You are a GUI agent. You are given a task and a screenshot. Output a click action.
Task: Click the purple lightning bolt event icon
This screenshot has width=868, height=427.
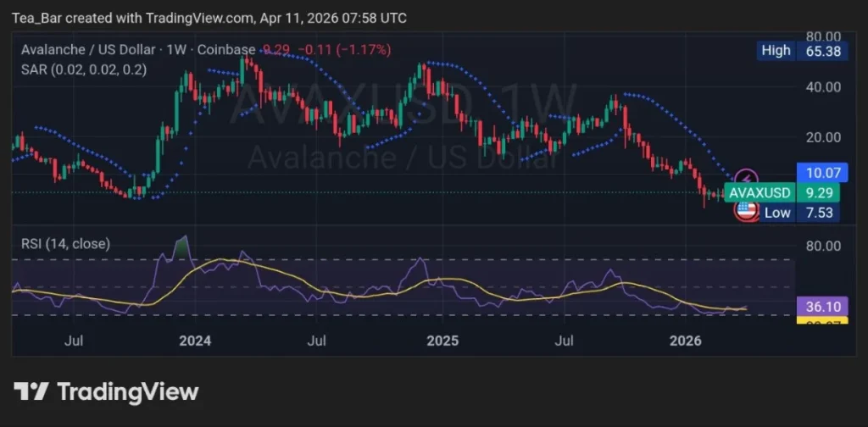coord(746,179)
